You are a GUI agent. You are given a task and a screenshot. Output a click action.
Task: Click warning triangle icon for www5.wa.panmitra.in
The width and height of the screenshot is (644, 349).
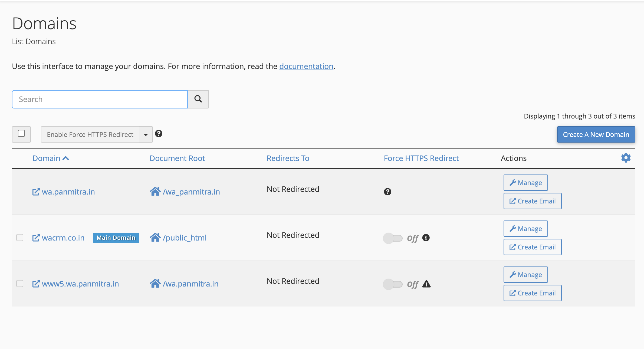426,284
